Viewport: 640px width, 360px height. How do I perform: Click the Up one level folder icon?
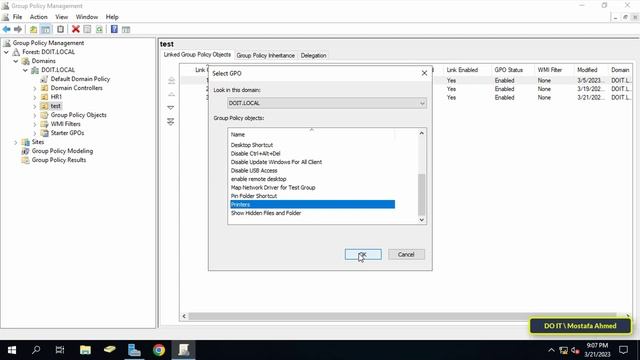point(33,29)
